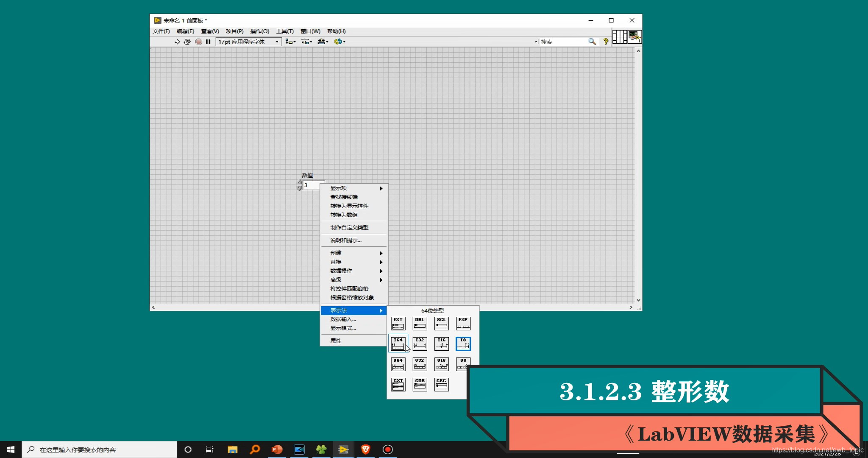
Task: Choose 查找接线端 from context menu
Action: coord(354,197)
